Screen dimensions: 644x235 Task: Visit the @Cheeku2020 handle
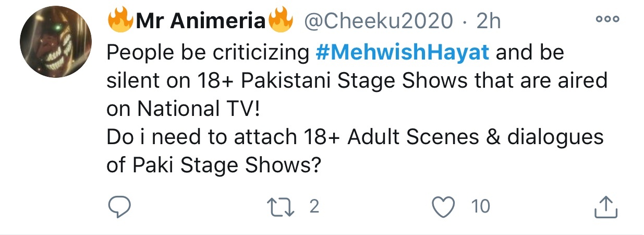(377, 21)
